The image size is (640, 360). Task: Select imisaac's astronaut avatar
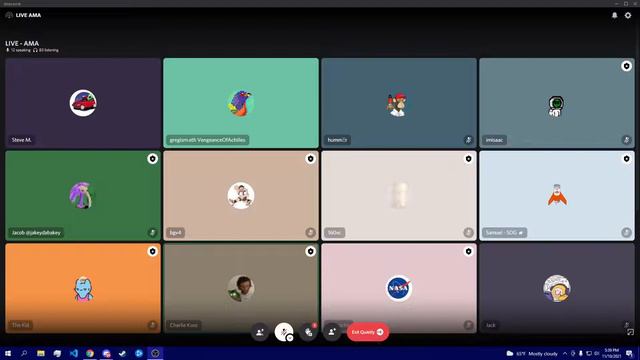point(556,106)
